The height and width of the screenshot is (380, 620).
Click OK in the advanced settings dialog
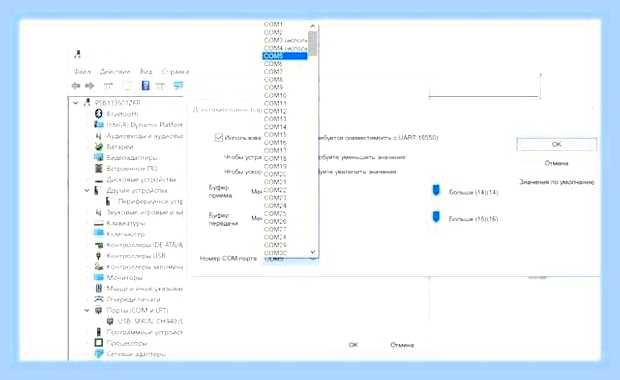click(556, 144)
